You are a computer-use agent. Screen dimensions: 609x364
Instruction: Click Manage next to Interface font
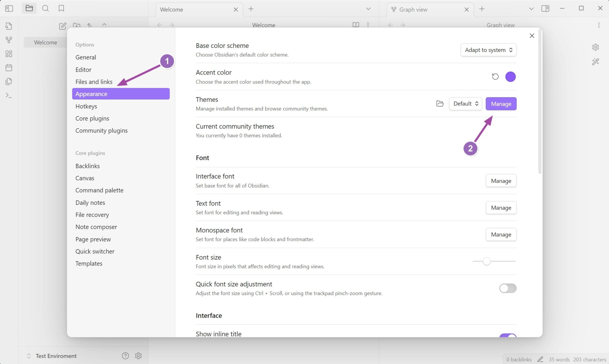[x=501, y=180]
